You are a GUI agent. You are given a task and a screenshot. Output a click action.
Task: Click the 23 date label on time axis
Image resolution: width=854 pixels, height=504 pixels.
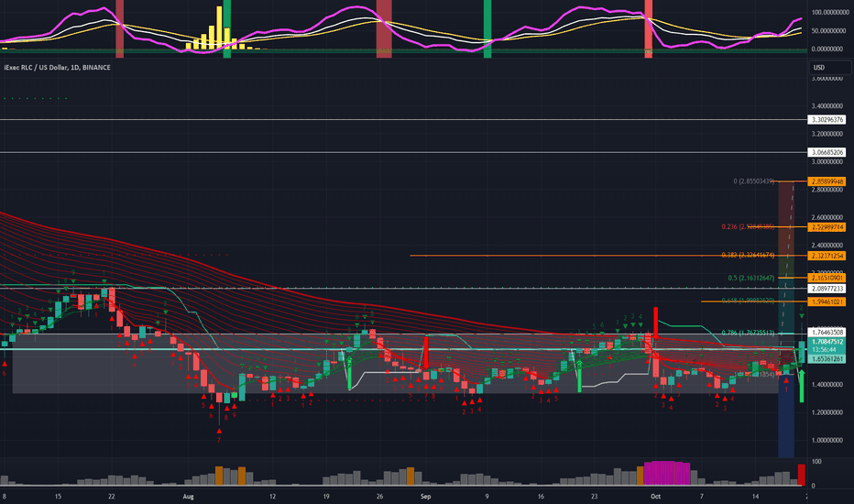point(594,497)
